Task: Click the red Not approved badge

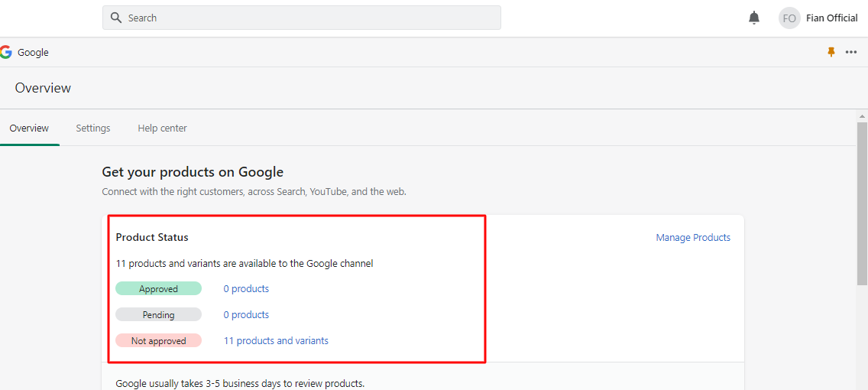Action: [x=158, y=341]
